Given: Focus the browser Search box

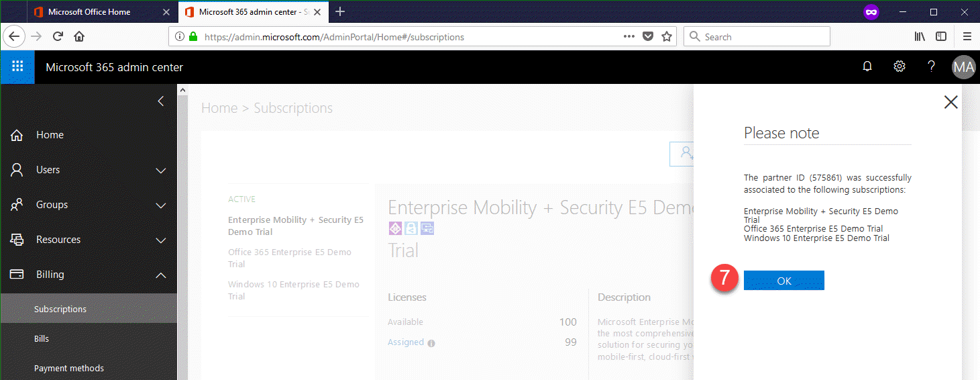Looking at the screenshot, I should (x=757, y=37).
